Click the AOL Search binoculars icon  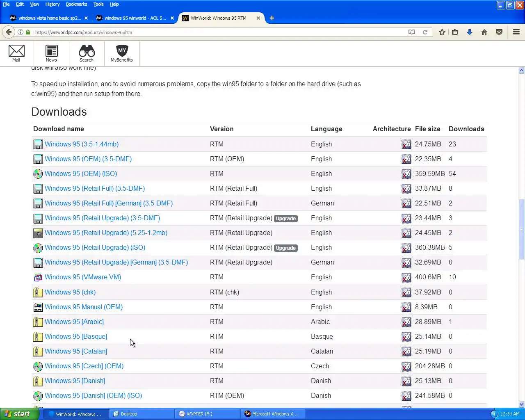pyautogui.click(x=87, y=53)
